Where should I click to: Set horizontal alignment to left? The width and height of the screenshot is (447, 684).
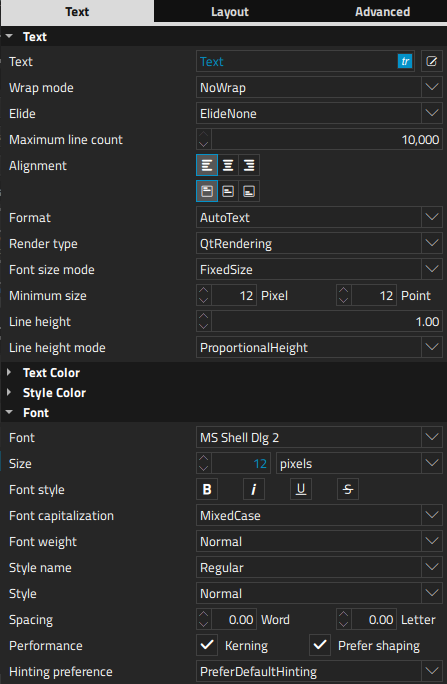207,165
